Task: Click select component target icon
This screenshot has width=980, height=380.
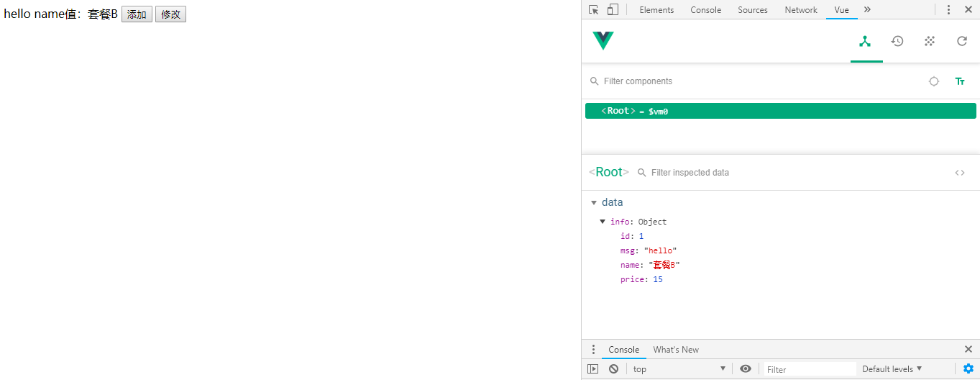Action: (x=934, y=81)
